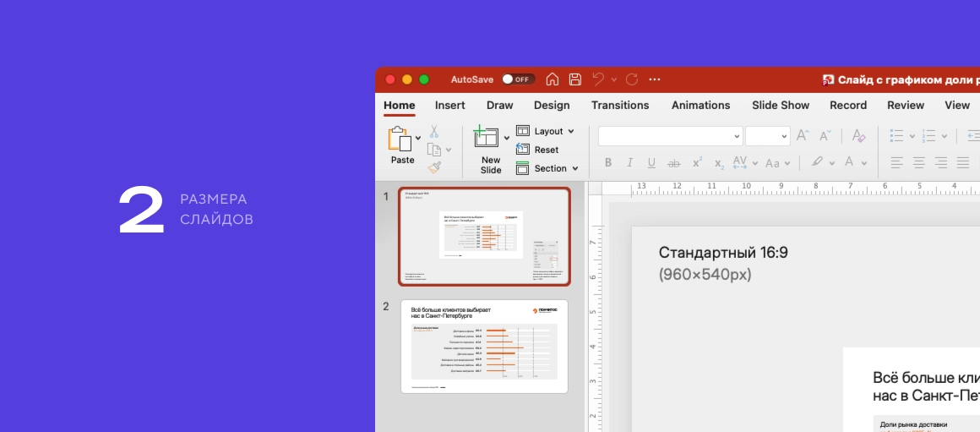The image size is (980, 432).
Task: Click the Align Left icon
Action: [897, 162]
